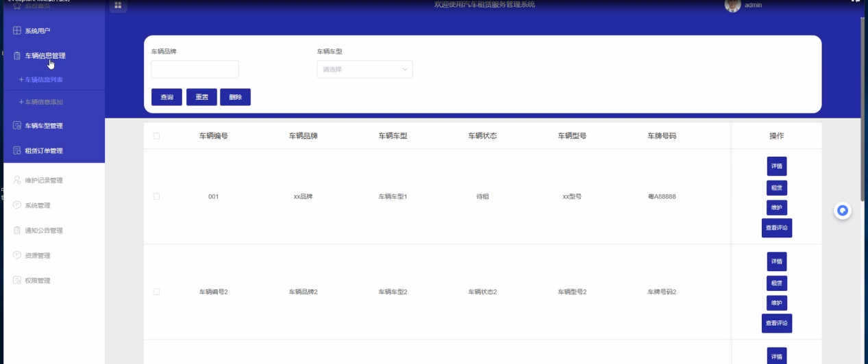The width and height of the screenshot is (868, 364).
Task: Click the xx品牌 cell
Action: [x=303, y=196]
